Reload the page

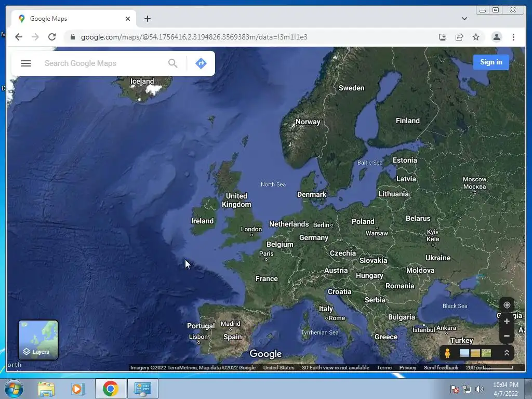click(52, 37)
